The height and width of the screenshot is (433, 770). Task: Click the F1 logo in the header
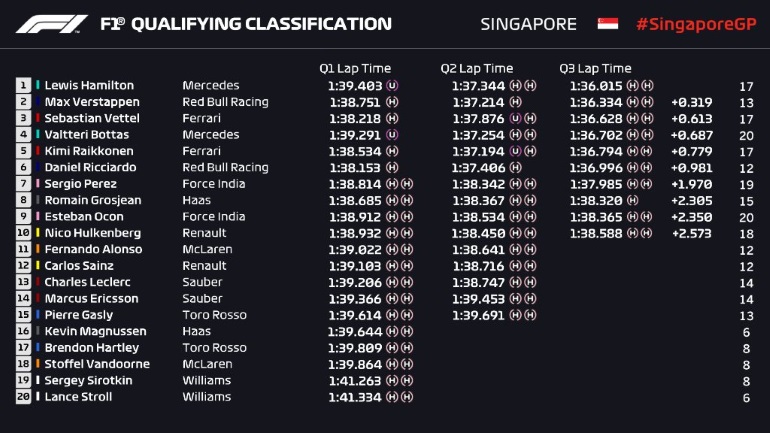click(46, 24)
